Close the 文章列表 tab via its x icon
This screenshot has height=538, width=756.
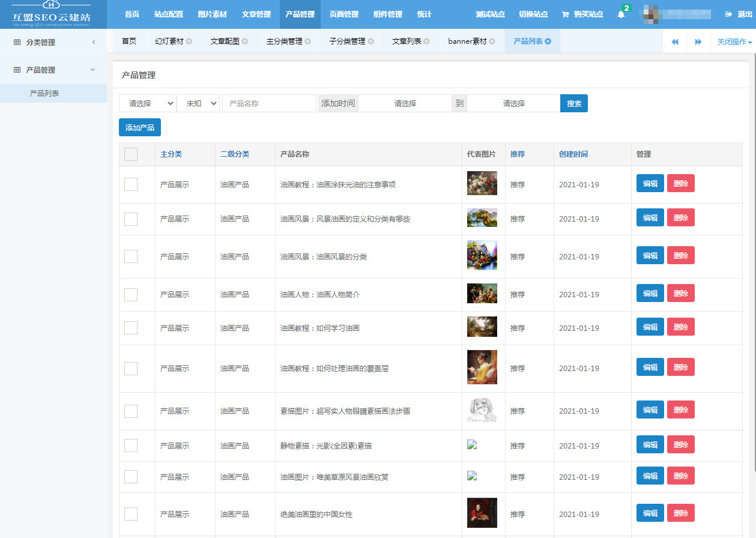426,41
